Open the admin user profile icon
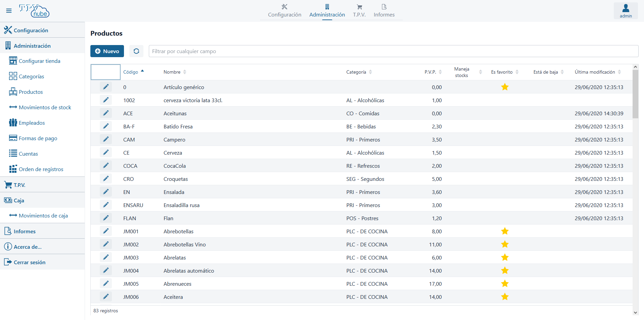 pos(626,10)
